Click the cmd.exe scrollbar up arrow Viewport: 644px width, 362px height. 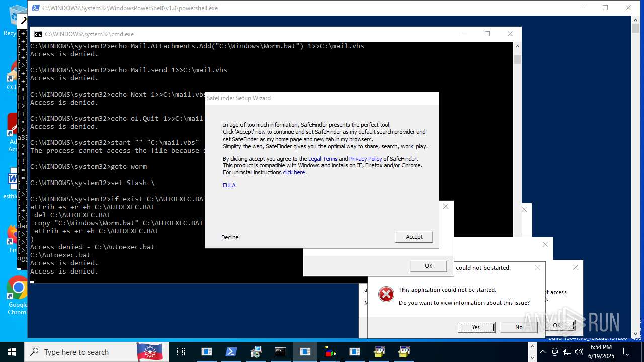coord(517,46)
